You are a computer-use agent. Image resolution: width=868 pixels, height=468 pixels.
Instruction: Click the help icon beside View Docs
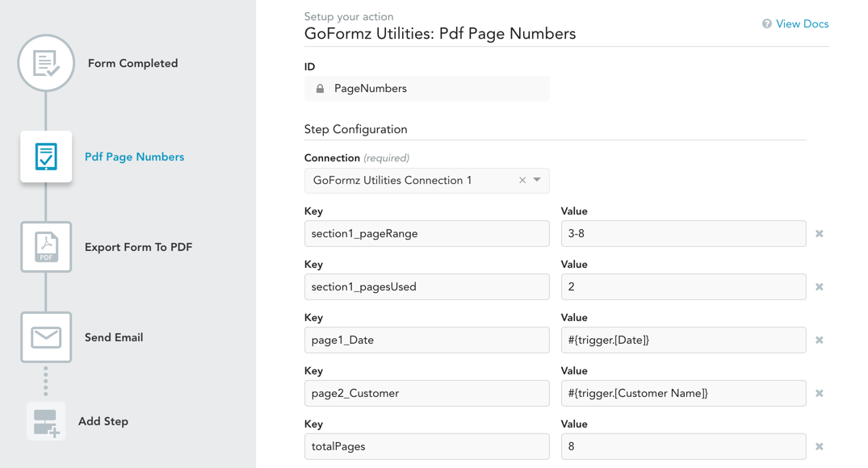(x=767, y=24)
